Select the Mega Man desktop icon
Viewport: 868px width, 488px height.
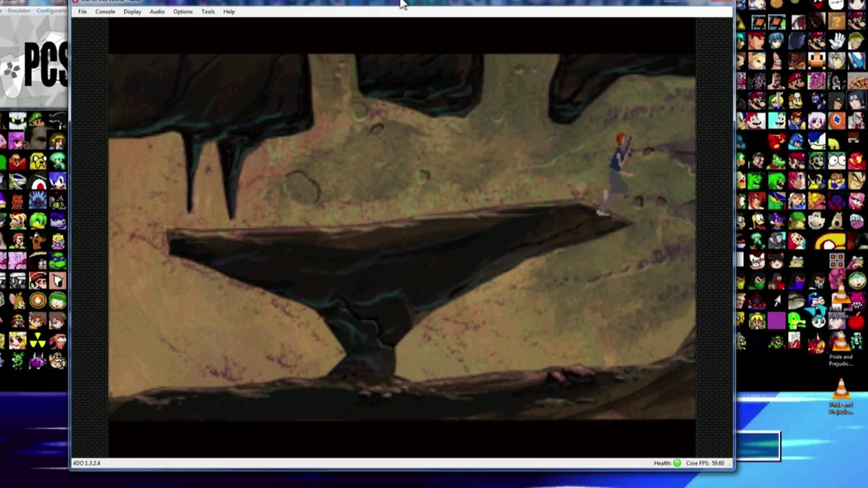pos(796,142)
